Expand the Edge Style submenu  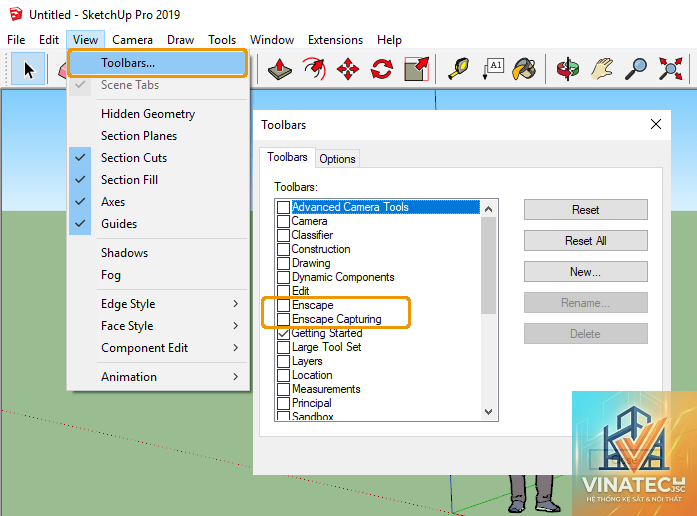(x=158, y=304)
